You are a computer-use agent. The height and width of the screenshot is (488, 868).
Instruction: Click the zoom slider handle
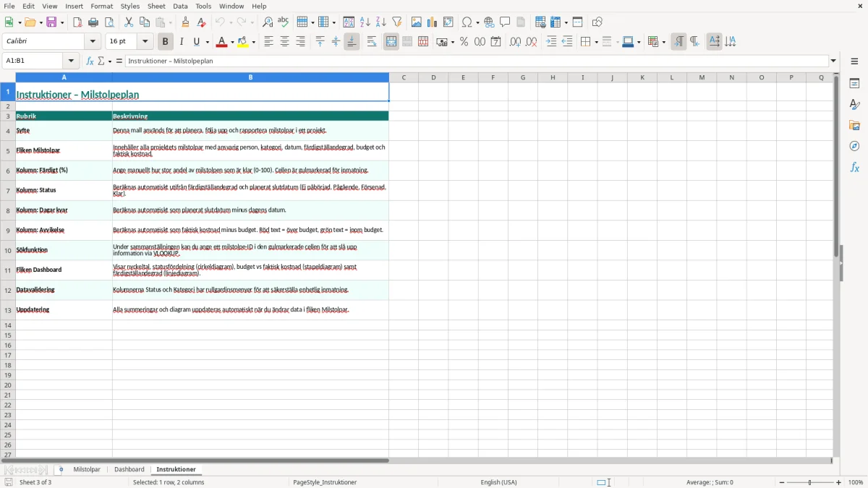point(810,482)
